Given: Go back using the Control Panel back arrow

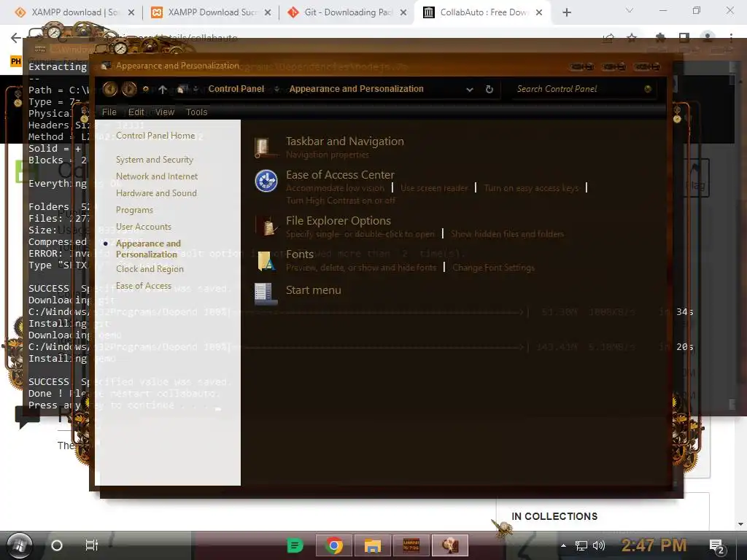Looking at the screenshot, I should click(x=110, y=89).
